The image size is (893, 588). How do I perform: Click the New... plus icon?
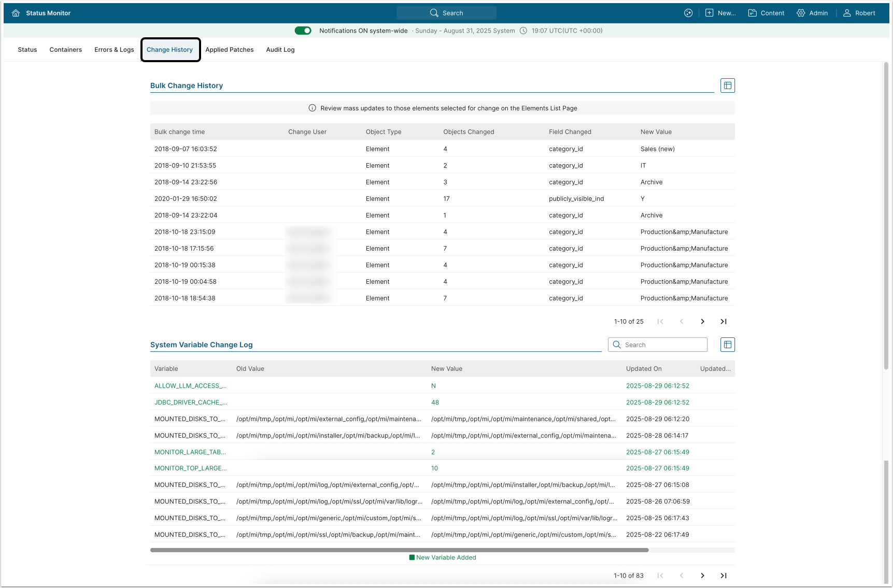[710, 13]
